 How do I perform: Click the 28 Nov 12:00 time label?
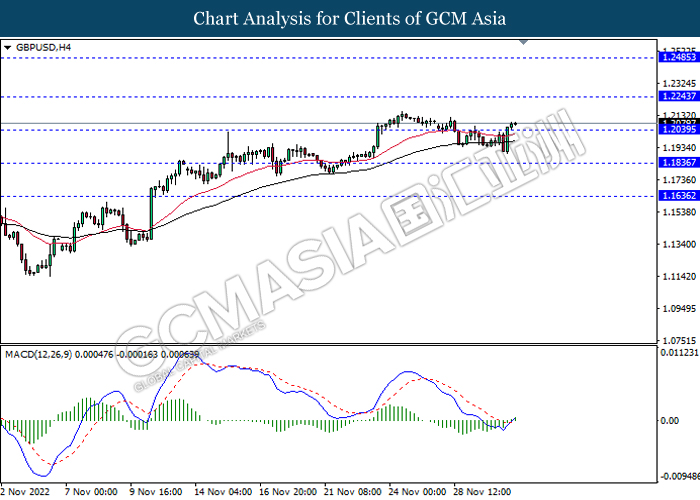pyautogui.click(x=482, y=492)
